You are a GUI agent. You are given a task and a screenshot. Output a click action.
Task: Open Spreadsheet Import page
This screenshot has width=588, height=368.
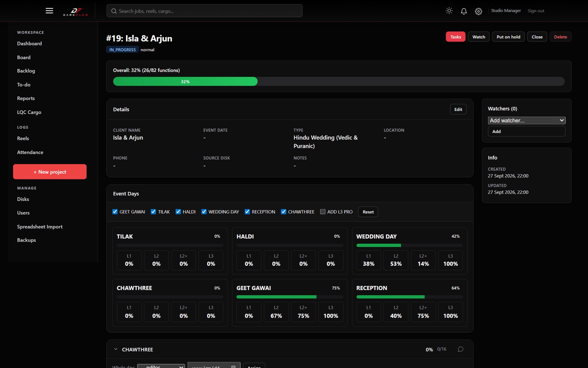[x=40, y=227]
